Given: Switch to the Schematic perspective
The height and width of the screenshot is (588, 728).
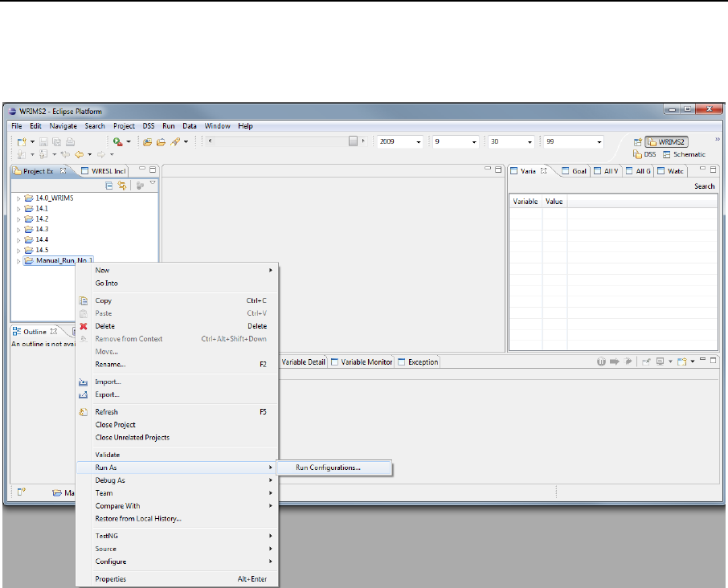Looking at the screenshot, I should pyautogui.click(x=684, y=154).
